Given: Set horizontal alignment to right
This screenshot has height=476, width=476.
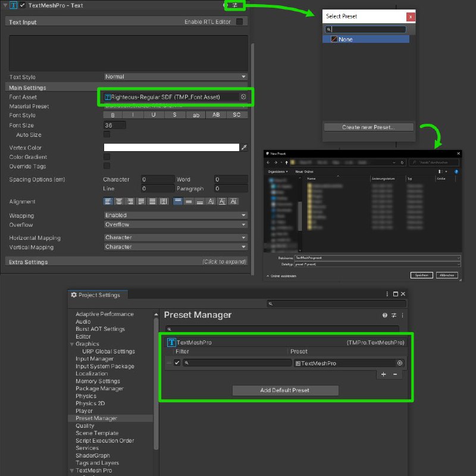Looking at the screenshot, I should click(x=130, y=201).
